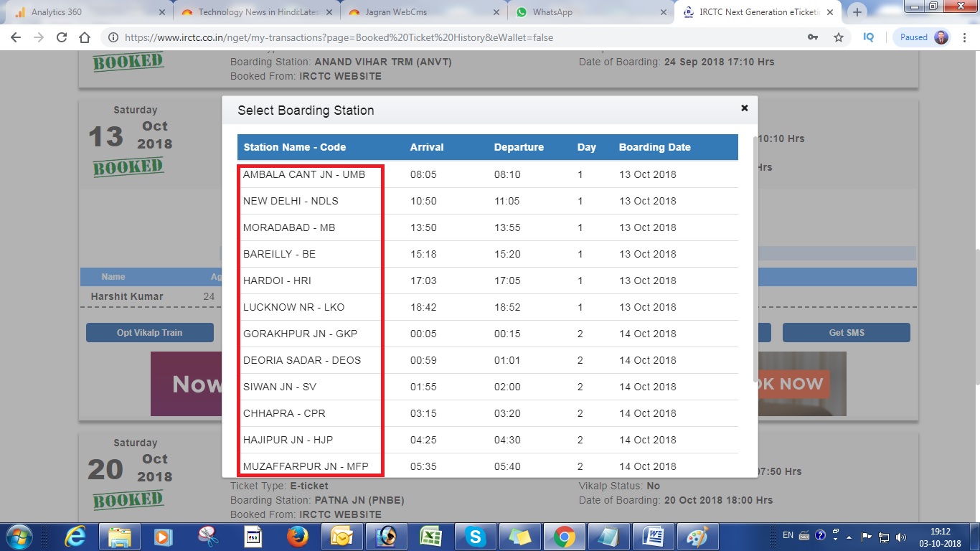Bookmark this page with the star icon
980x551 pixels.
838,37
